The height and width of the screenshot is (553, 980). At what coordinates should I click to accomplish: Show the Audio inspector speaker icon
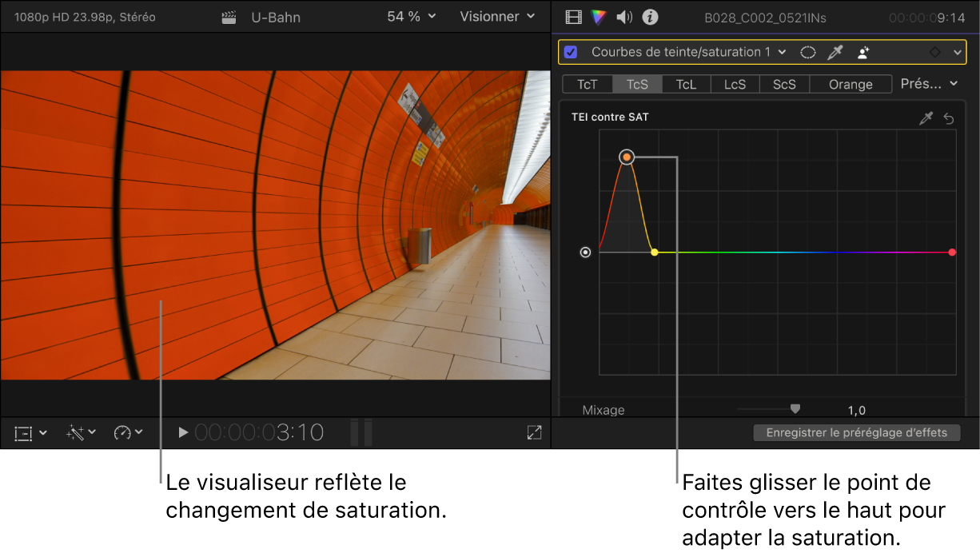point(624,17)
